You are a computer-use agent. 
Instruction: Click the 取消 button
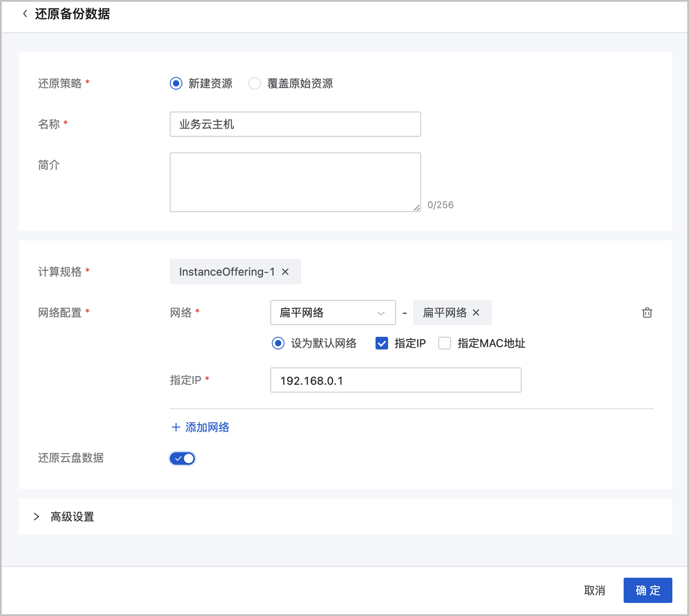594,590
